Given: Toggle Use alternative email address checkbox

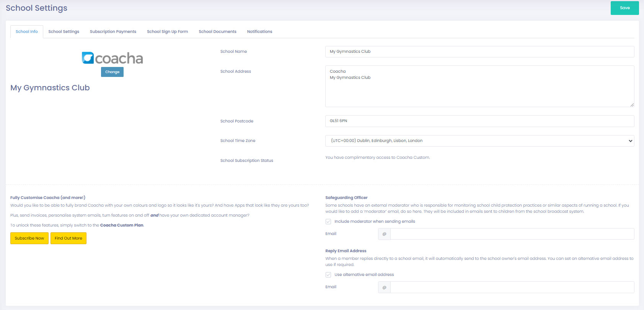Looking at the screenshot, I should pos(328,275).
